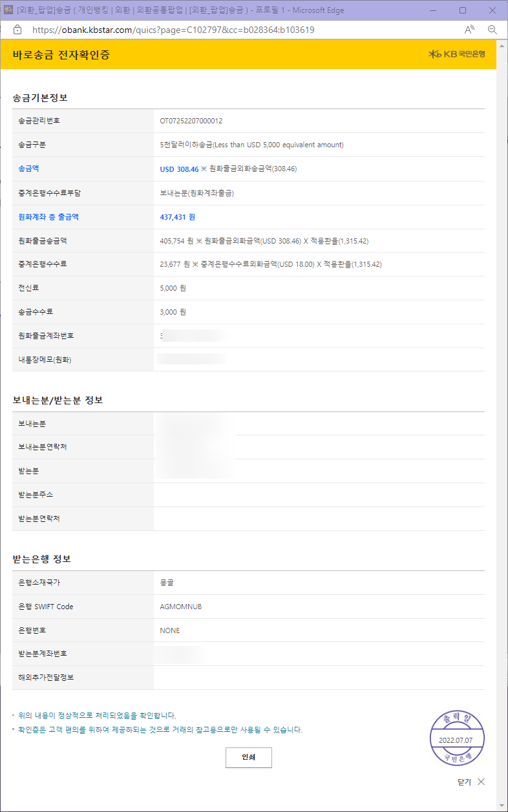The image size is (508, 812).
Task: Click the 몽골 country value
Action: point(167,583)
